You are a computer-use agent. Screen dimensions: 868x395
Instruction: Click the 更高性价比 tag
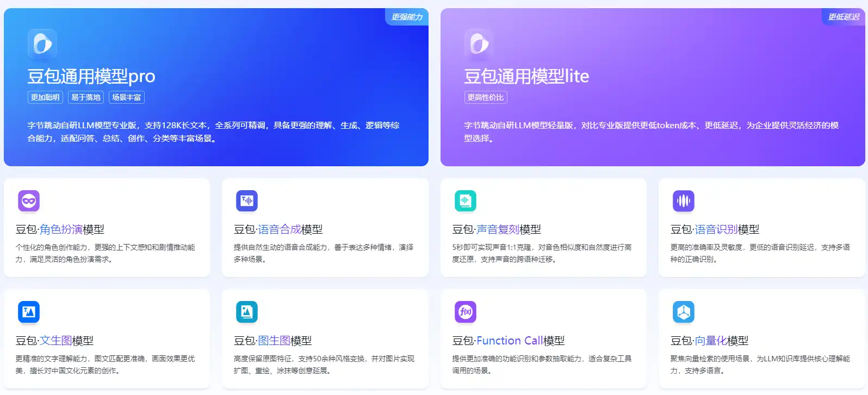[x=486, y=97]
